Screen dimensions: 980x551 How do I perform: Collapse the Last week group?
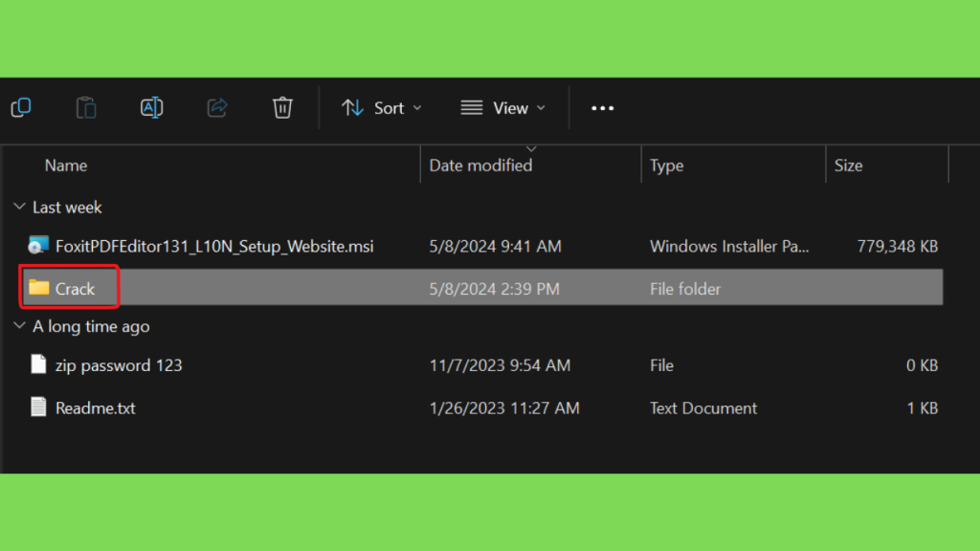point(19,207)
